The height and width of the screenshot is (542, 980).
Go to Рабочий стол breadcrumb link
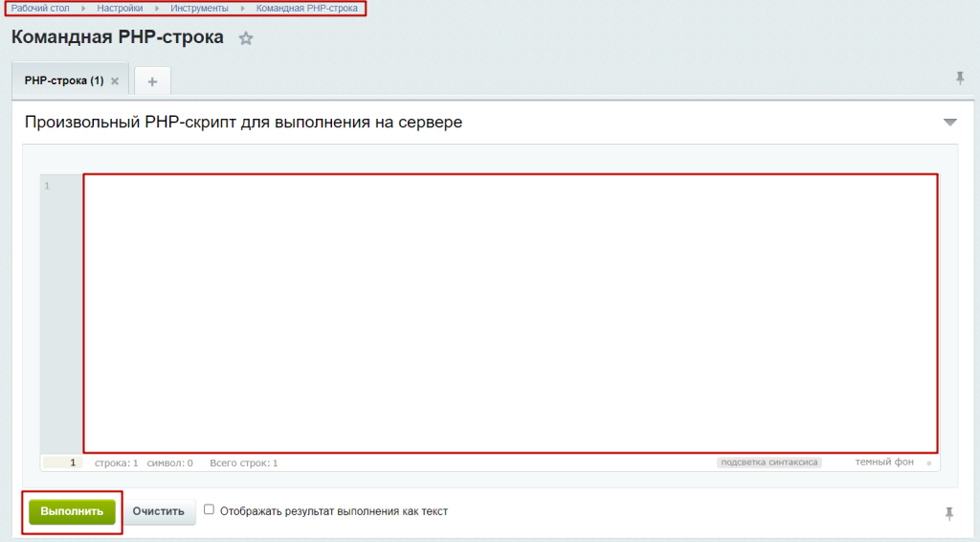click(40, 9)
